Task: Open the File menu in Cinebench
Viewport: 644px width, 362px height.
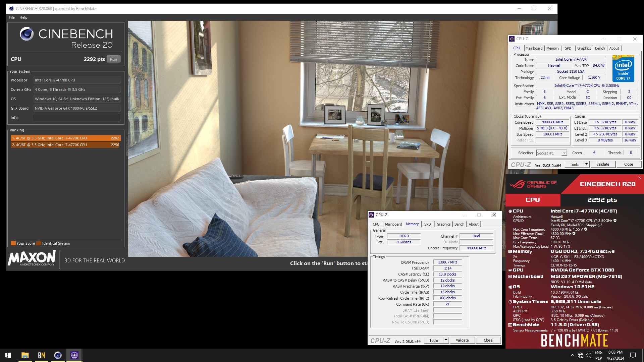Action: 12,17
